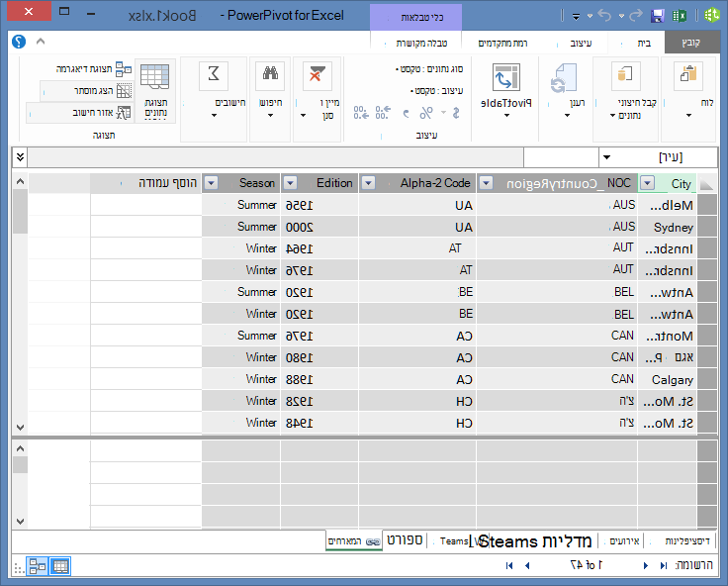Open the Home (בית) tab
The image size is (728, 586).
pyautogui.click(x=644, y=43)
